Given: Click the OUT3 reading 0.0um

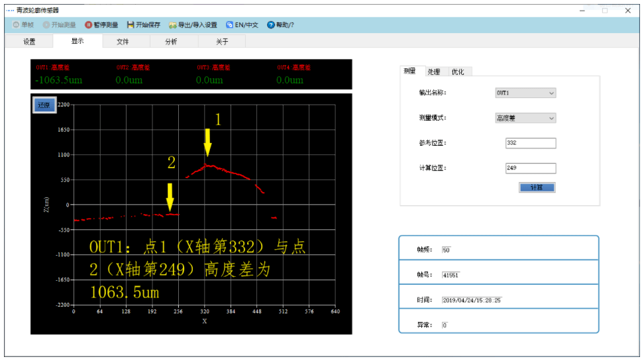Looking at the screenshot, I should click(209, 80).
